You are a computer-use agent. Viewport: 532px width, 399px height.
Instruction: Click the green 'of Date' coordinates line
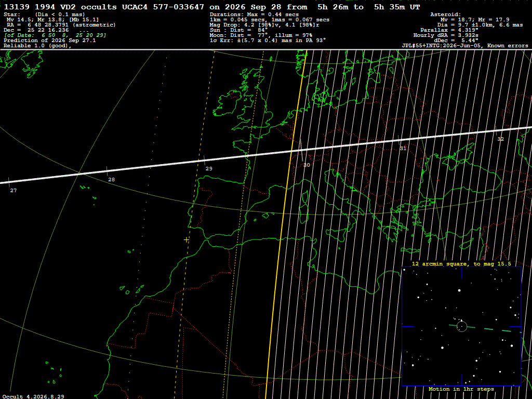tap(55, 35)
